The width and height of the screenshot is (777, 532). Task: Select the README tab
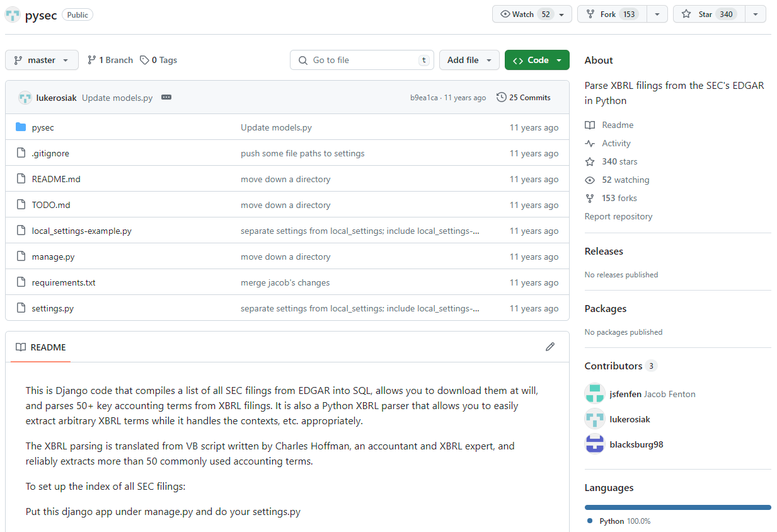point(41,347)
